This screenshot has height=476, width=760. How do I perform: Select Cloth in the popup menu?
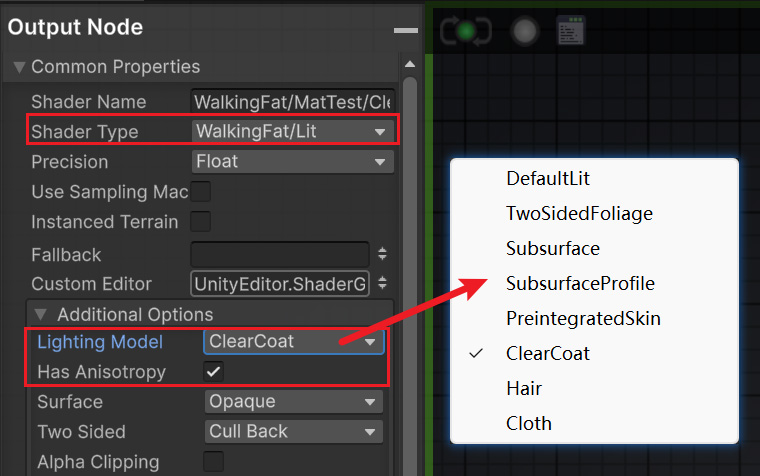click(x=529, y=424)
